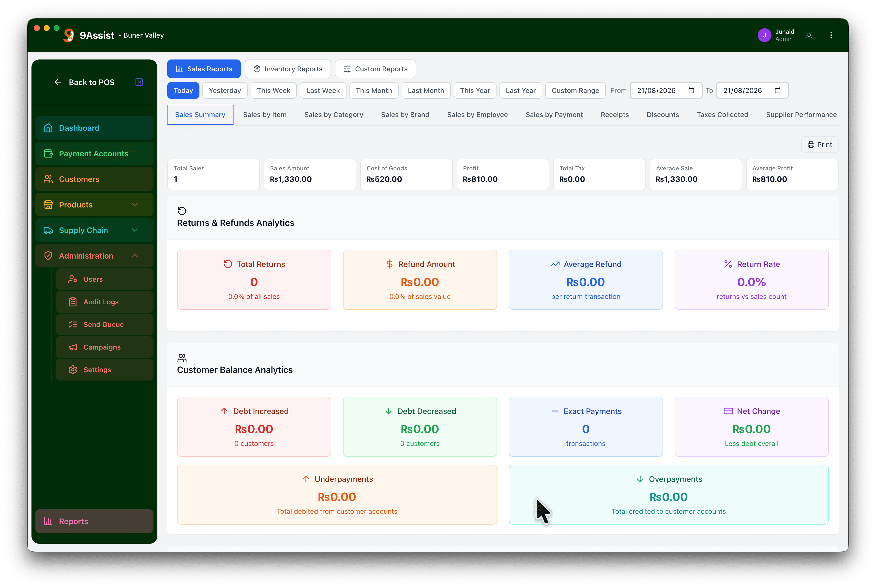Click the Overpayments card
Screen dimensions: 876x588
click(x=668, y=495)
